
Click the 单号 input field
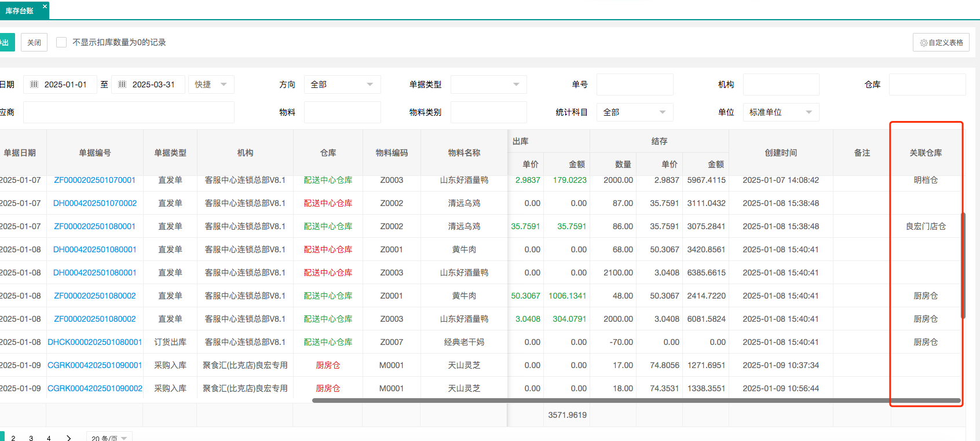635,84
